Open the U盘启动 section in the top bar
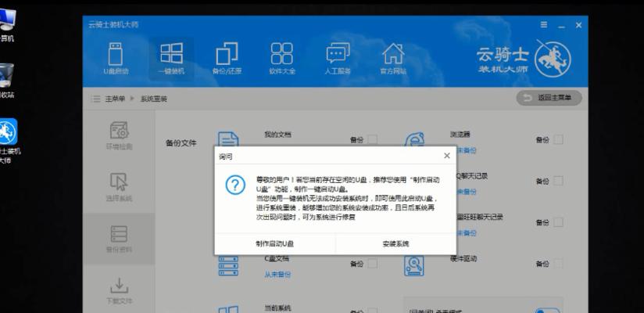The image size is (644, 313). coord(116,59)
